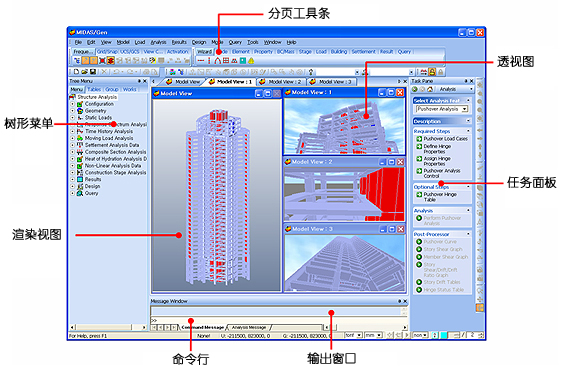Click the home icon in Task Pane
The width and height of the screenshot is (567, 369).
[x=430, y=89]
